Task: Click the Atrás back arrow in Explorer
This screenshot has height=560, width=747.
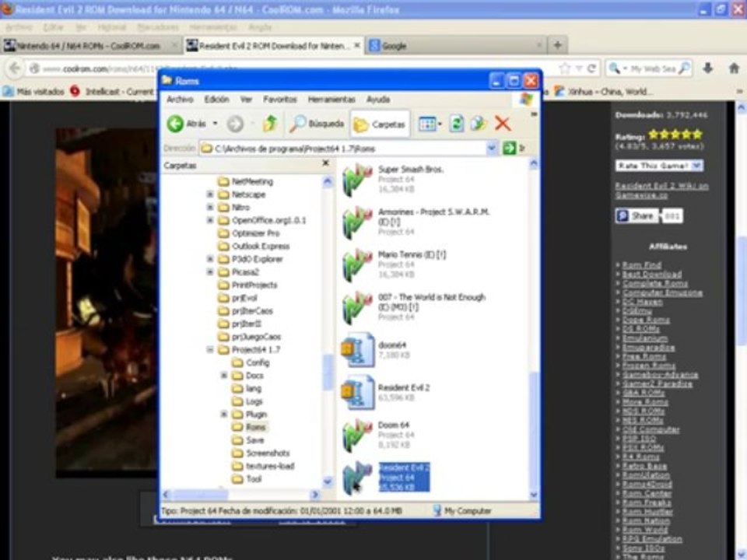Action: (x=175, y=124)
